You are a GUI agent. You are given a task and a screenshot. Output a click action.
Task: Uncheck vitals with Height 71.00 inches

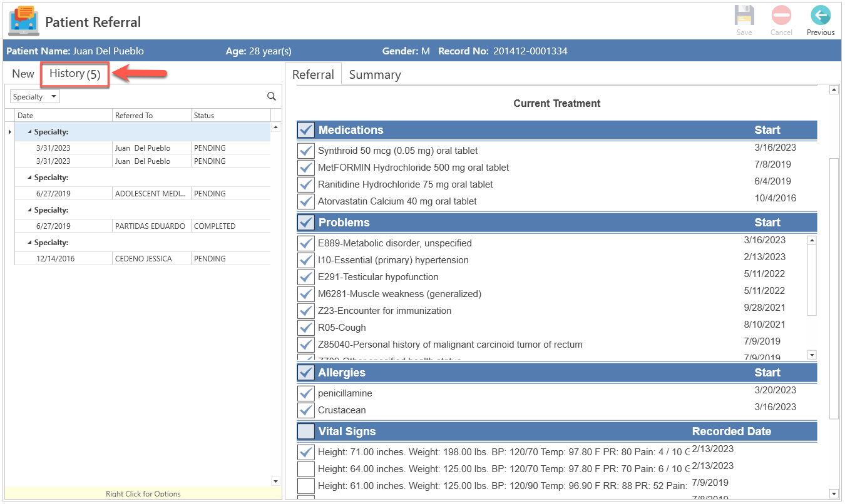pos(306,452)
